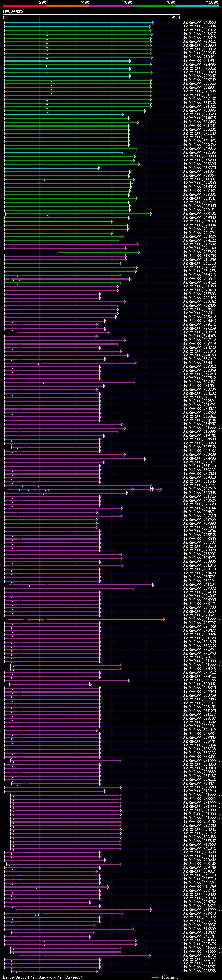Click the white query sequence bar
Screen dimensions: 222x980
click(x=92, y=15)
